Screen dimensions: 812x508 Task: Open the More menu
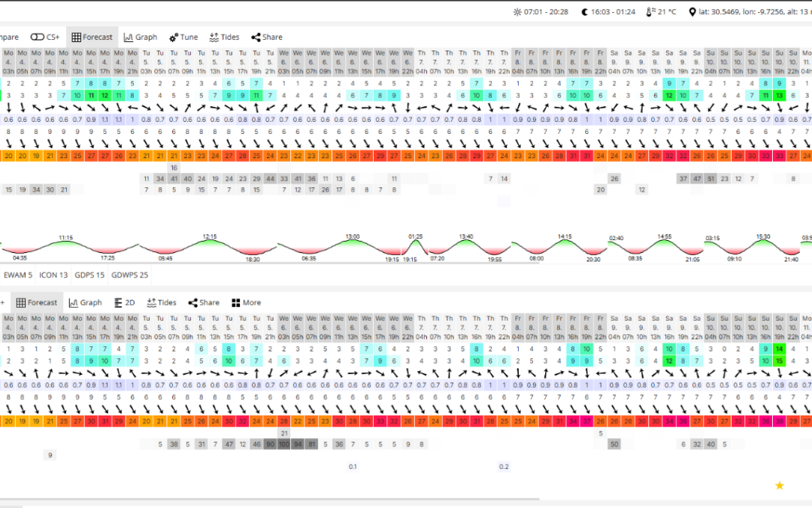[246, 303]
